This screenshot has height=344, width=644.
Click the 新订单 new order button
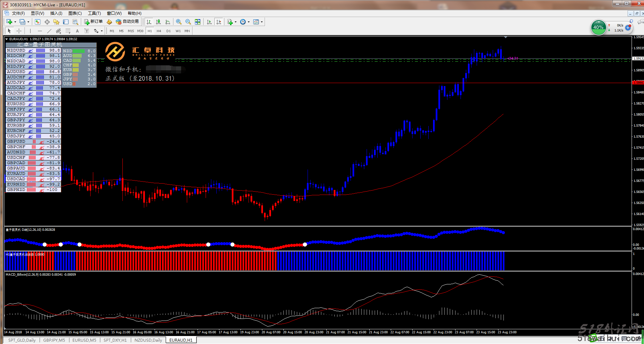(x=94, y=22)
